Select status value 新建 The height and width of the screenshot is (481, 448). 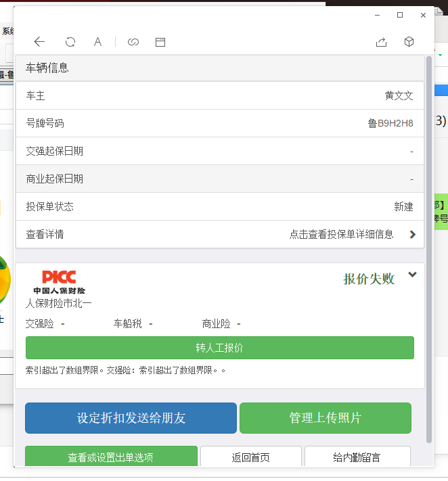pyautogui.click(x=403, y=206)
